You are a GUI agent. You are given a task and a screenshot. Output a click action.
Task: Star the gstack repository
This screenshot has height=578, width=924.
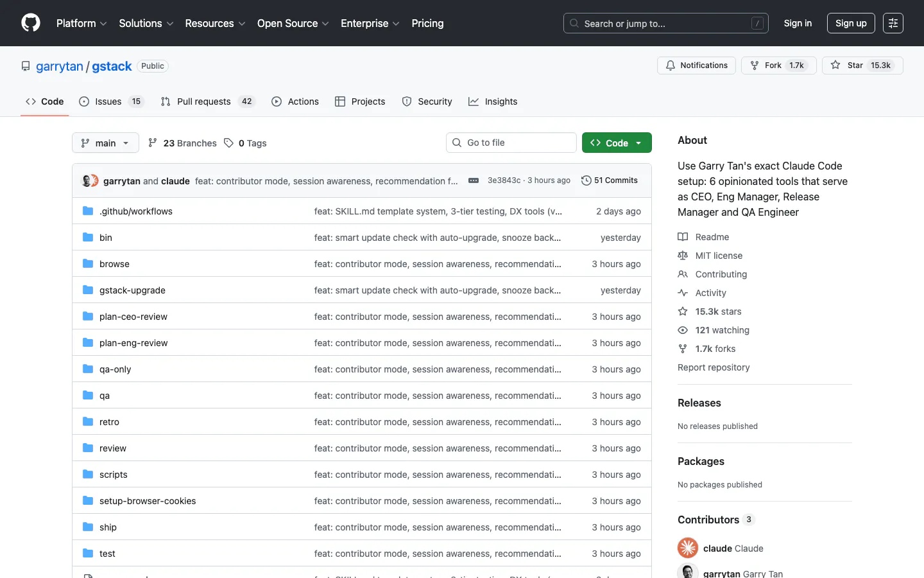pos(836,66)
